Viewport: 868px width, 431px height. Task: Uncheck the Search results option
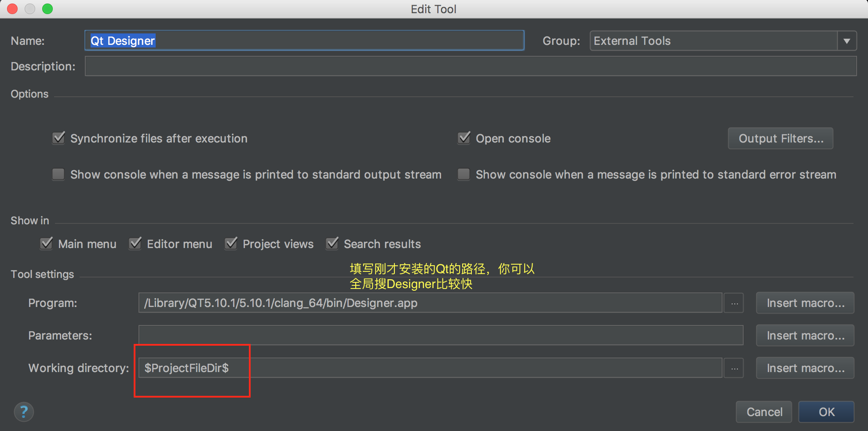[332, 244]
